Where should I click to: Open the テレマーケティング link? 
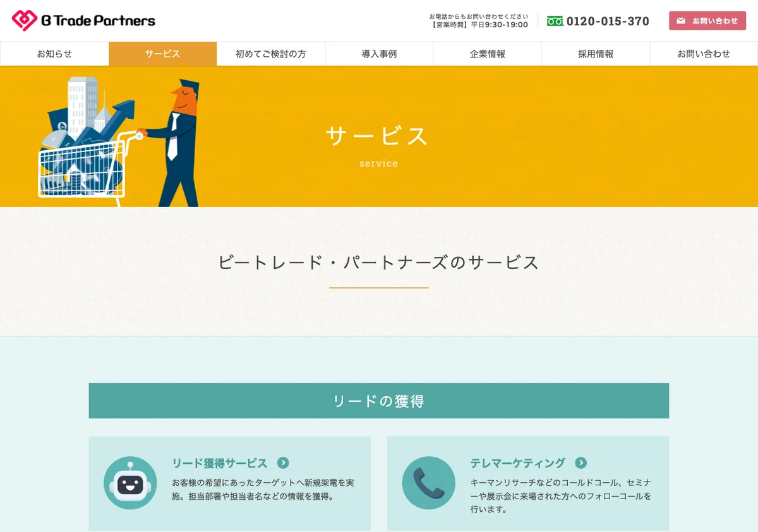[518, 463]
